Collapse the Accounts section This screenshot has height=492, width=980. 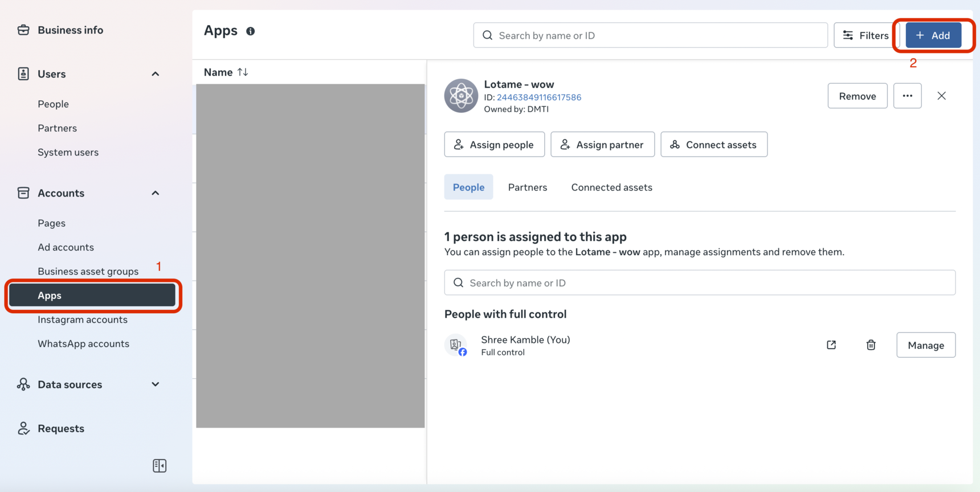tap(155, 193)
